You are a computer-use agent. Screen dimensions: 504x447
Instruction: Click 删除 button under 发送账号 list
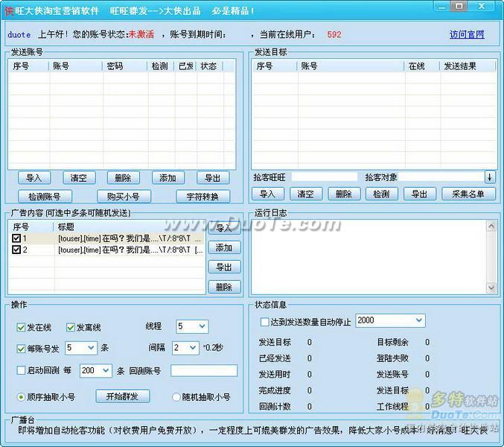tap(124, 177)
